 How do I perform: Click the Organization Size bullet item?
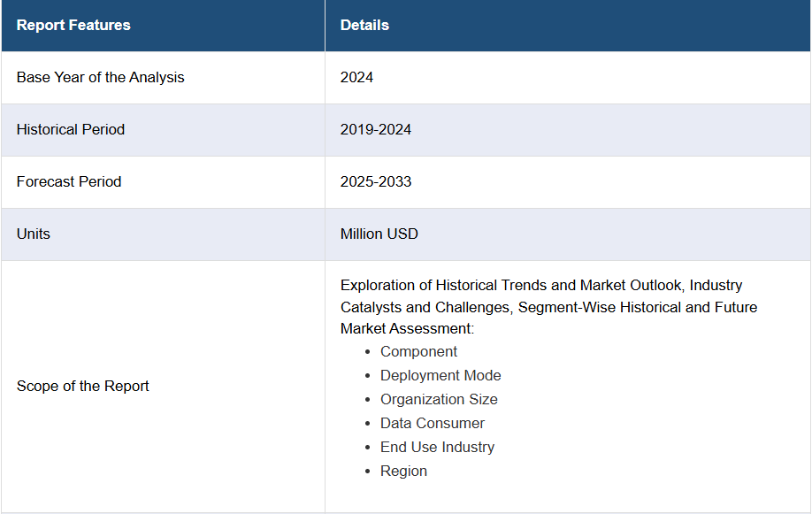(x=439, y=399)
